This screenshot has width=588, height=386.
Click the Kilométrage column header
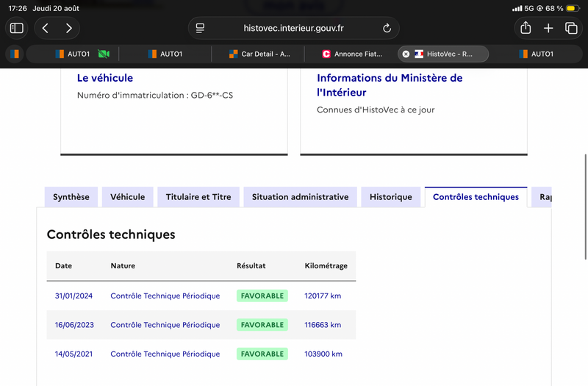[326, 265]
